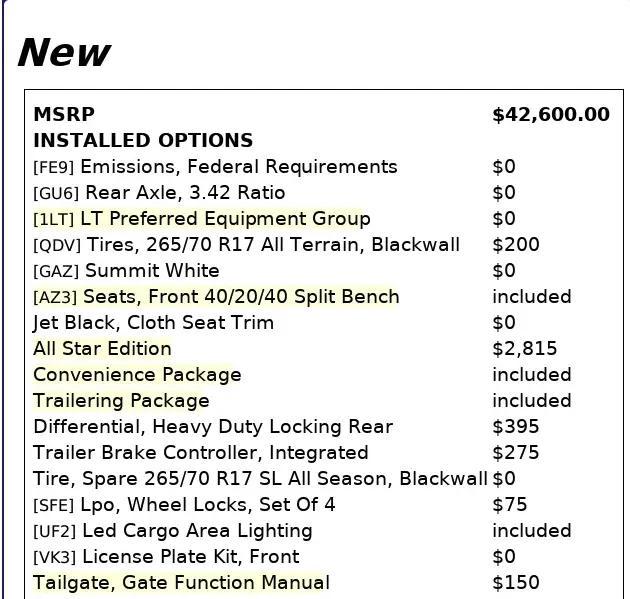Select Differential, Heavy Duty Locking Rear row

tap(213, 427)
